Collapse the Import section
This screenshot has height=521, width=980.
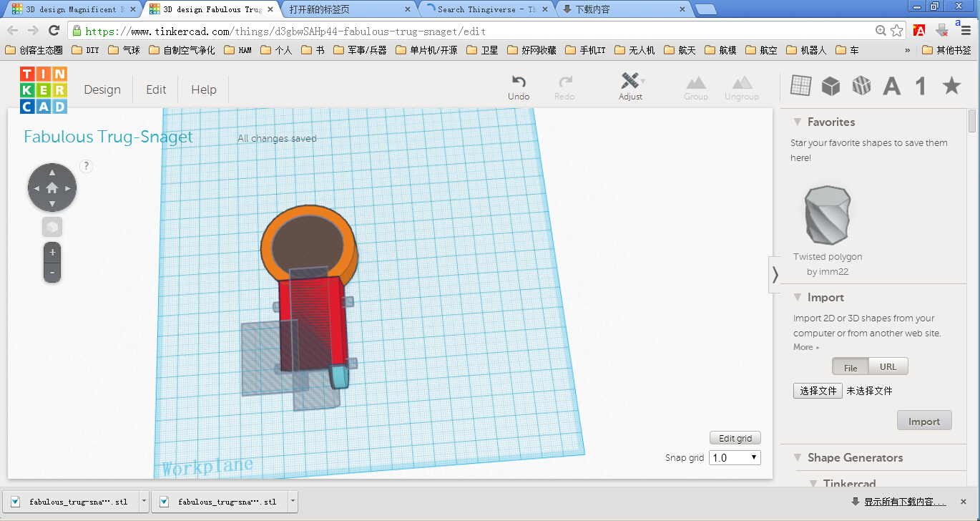coord(797,297)
